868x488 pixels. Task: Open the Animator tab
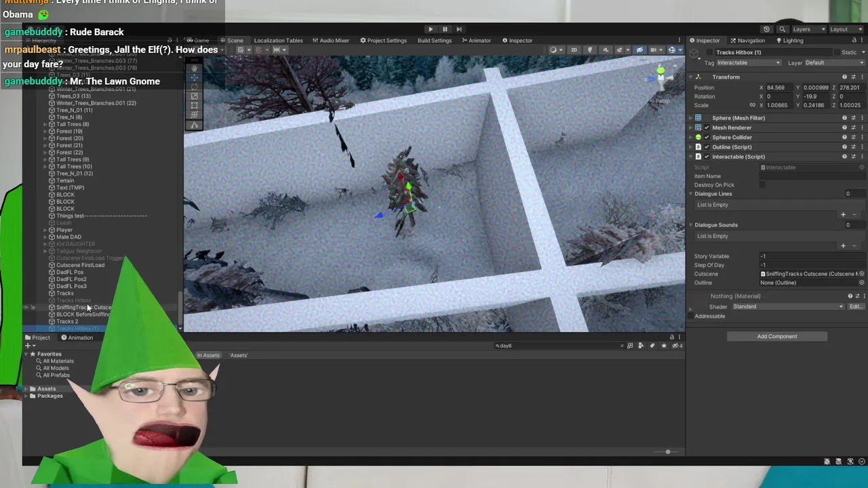tap(476, 41)
